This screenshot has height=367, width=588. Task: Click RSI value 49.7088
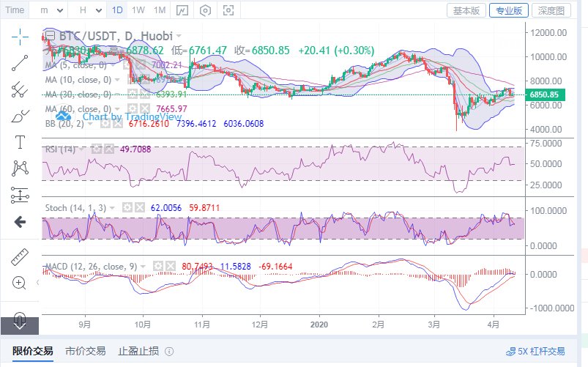pyautogui.click(x=135, y=149)
